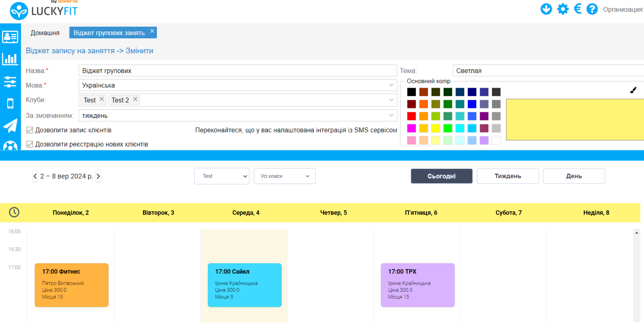Go to previous week arrow
Viewport: 644px width, 324px height.
point(35,176)
